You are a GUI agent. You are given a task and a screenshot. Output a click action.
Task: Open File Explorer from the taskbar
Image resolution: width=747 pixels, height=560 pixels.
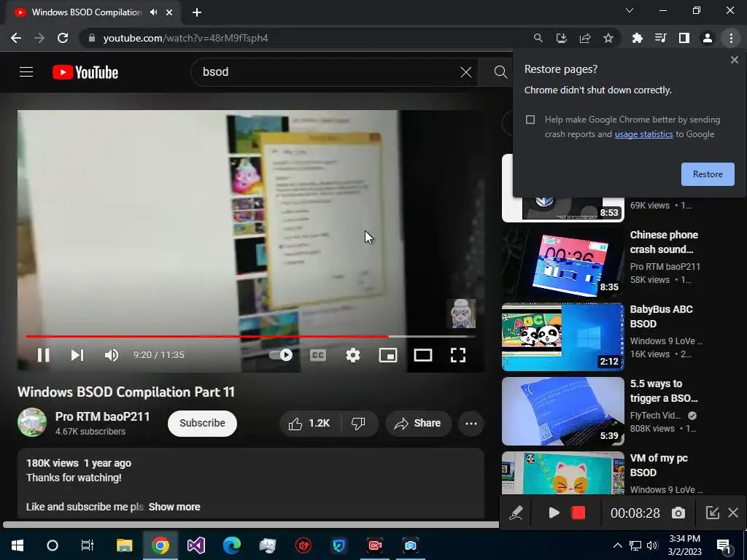click(124, 545)
